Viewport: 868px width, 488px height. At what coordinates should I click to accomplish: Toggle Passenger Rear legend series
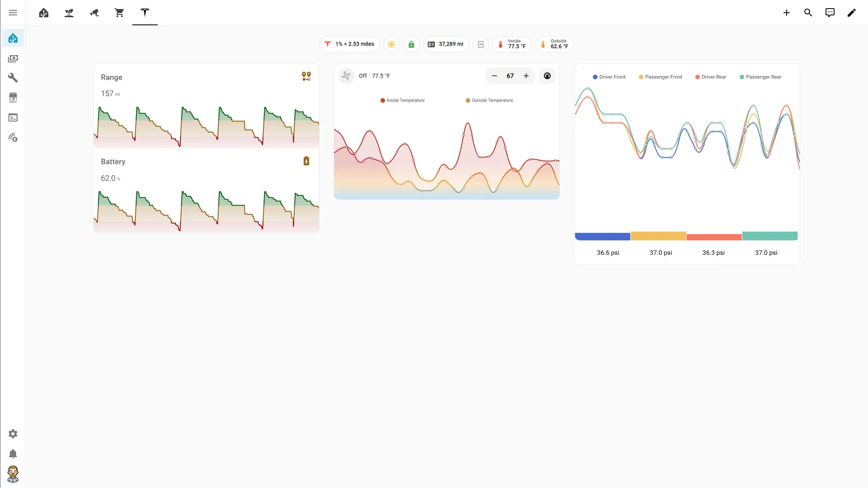point(760,77)
